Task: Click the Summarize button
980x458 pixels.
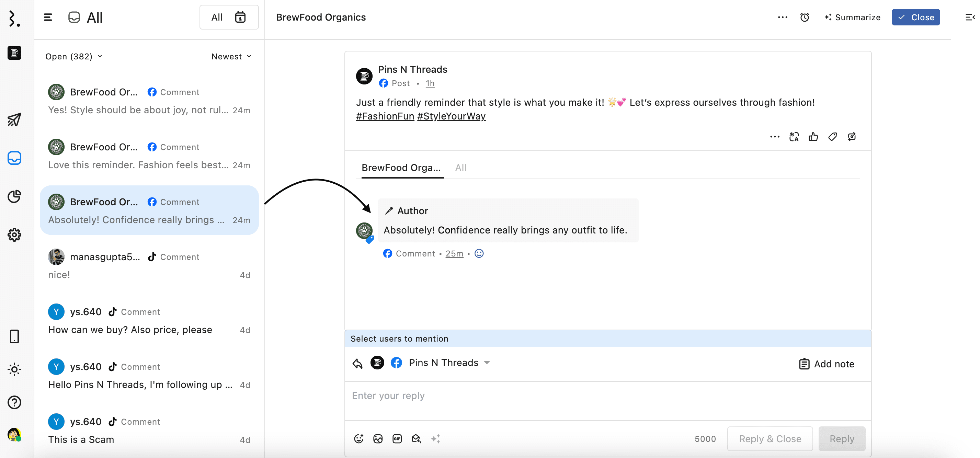Action: click(x=852, y=18)
